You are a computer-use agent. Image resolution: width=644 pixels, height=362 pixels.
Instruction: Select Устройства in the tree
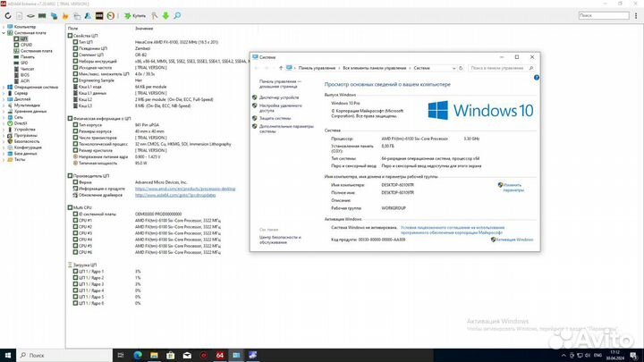coord(24,130)
